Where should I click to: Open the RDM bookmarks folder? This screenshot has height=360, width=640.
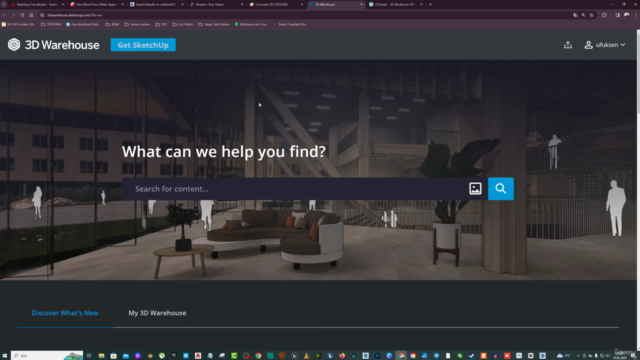pos(112,24)
